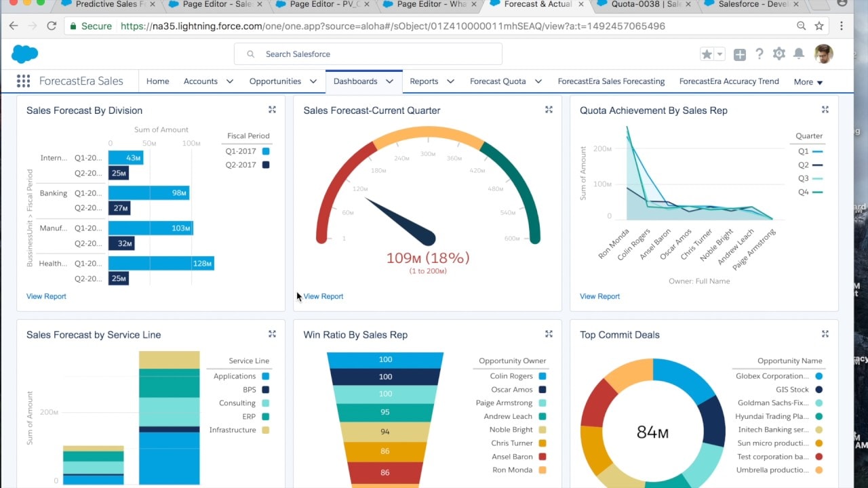The width and height of the screenshot is (868, 488).
Task: Click the Search Salesforce field
Action: pyautogui.click(x=368, y=54)
